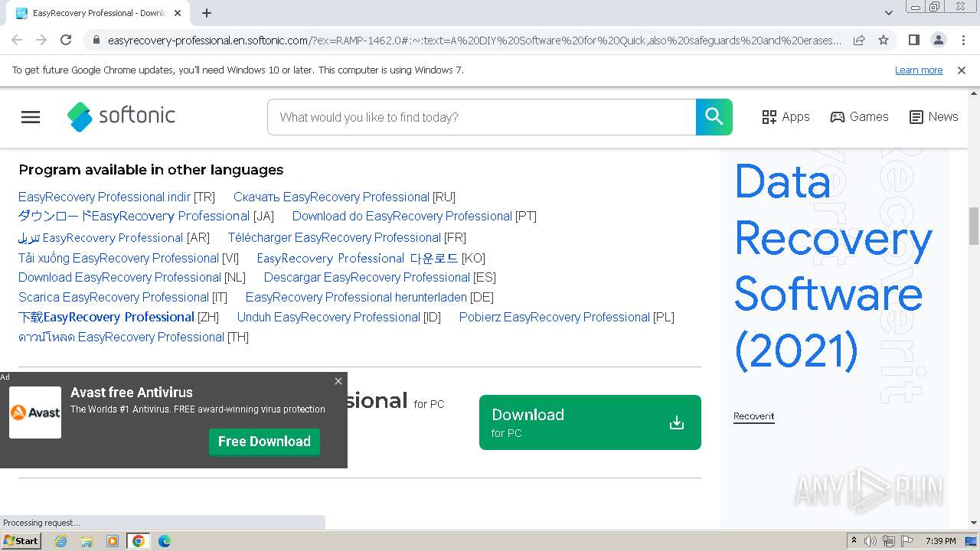Open Chrome's three-dot menu
Image resolution: width=980 pixels, height=551 pixels.
tap(962, 40)
